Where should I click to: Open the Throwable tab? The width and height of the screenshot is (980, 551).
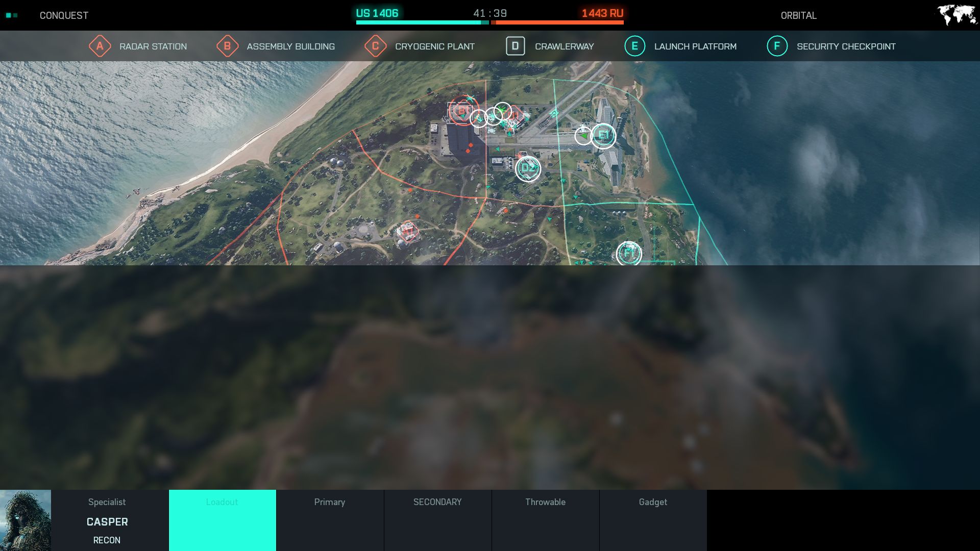click(x=545, y=520)
